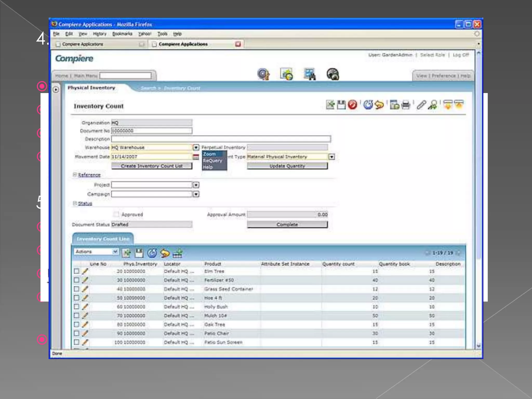Open the browser tab list arrow
The image size is (532, 399).
[x=478, y=44]
